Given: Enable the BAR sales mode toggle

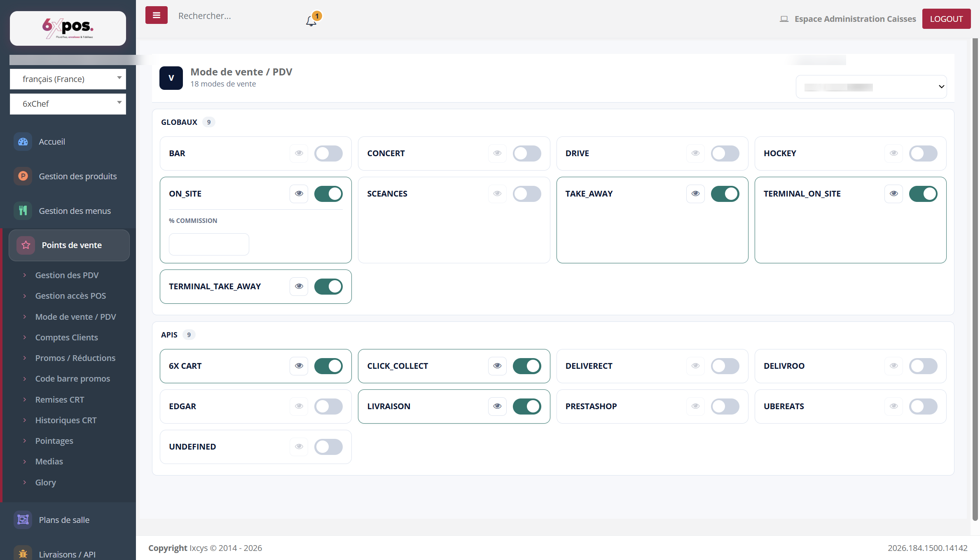Looking at the screenshot, I should tap(328, 153).
